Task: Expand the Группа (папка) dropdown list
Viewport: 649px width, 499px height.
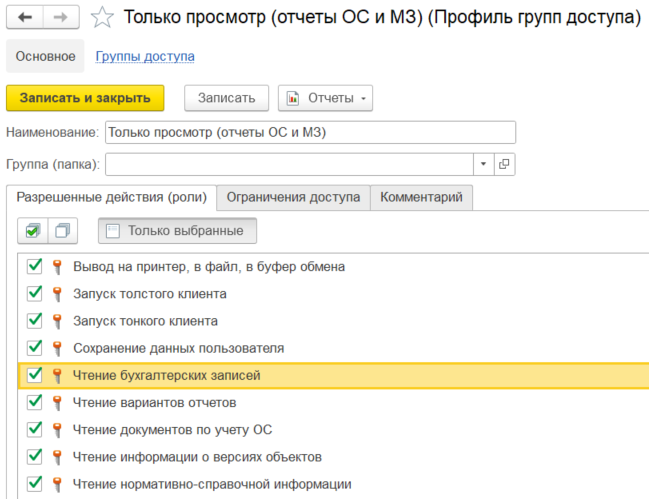Action: click(x=482, y=164)
